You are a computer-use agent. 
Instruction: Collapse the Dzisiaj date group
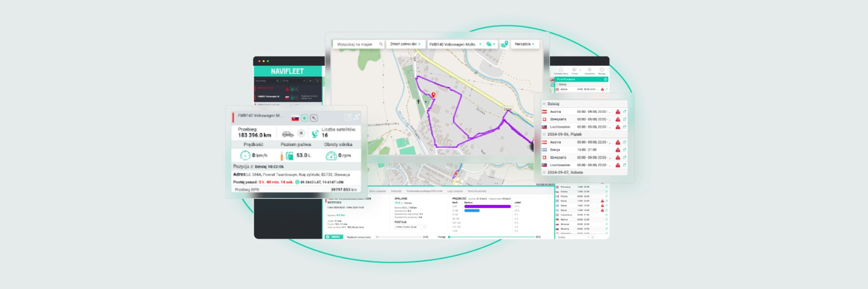pos(544,104)
